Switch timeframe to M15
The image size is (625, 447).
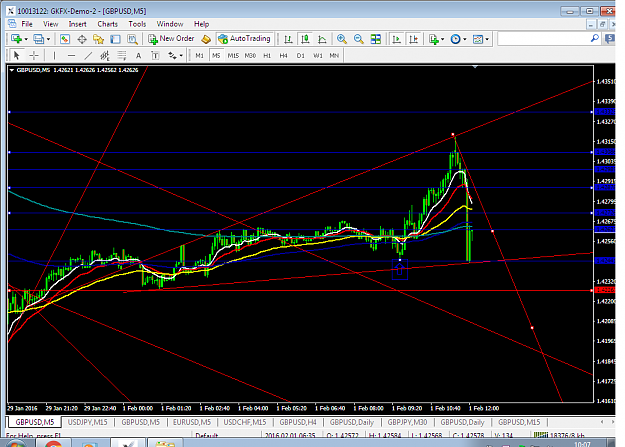click(x=233, y=55)
